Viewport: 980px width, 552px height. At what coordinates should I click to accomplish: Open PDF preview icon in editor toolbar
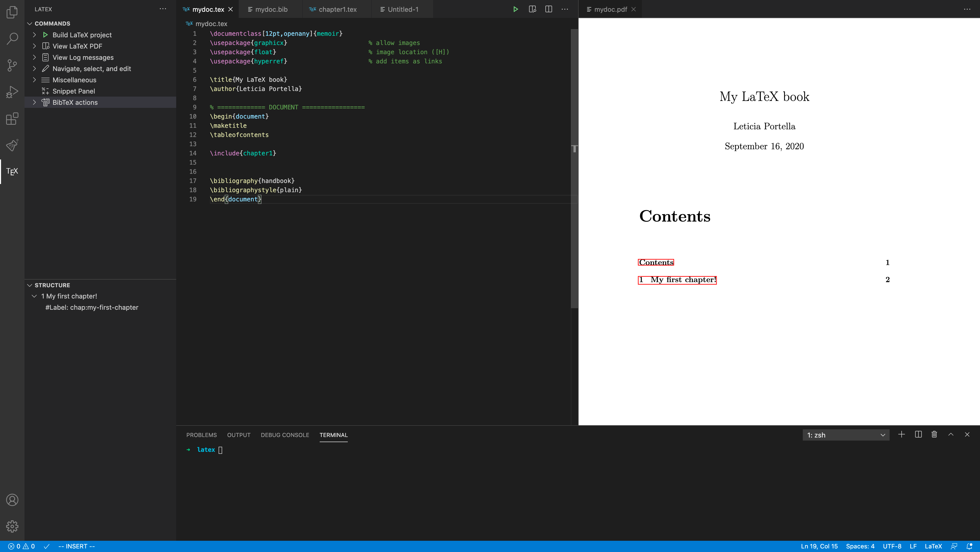point(532,9)
